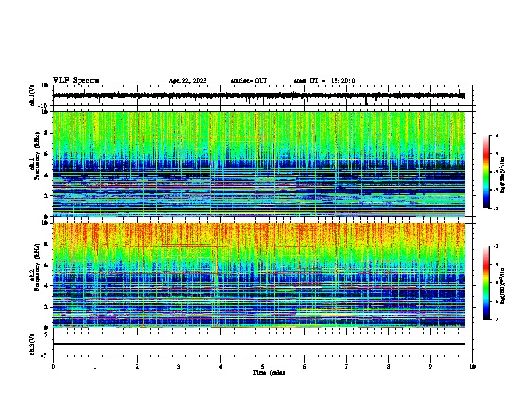Click the ch.2 spectrogram color bar
Image resolution: width=532 pixels, height=411 pixels.
coord(486,283)
